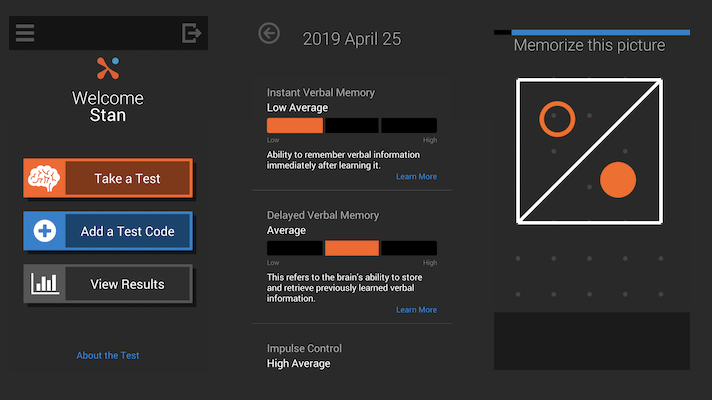Click the brain icon on Take a Test
This screenshot has height=400, width=712.
[x=44, y=178]
